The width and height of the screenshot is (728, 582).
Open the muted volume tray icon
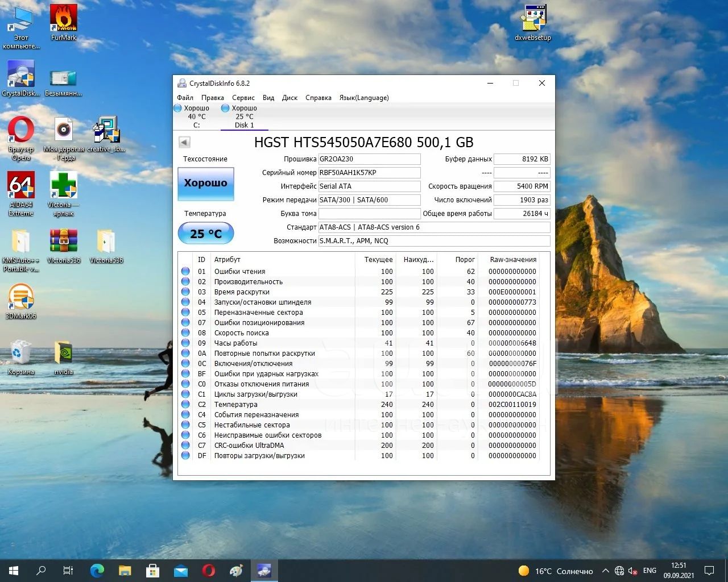[x=633, y=571]
